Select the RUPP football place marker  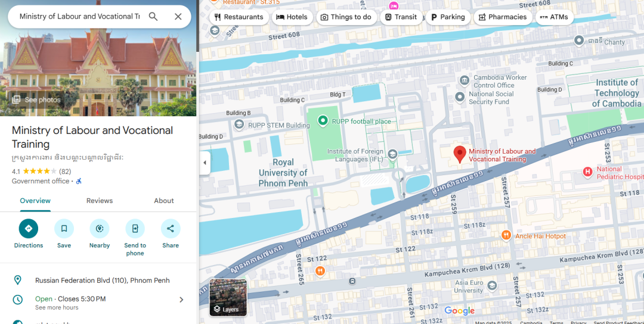pos(323,120)
